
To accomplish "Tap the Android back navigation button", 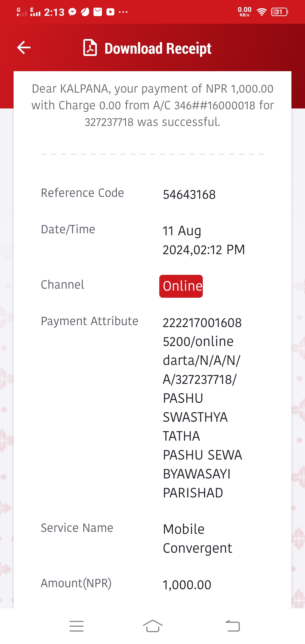I will [232, 626].
